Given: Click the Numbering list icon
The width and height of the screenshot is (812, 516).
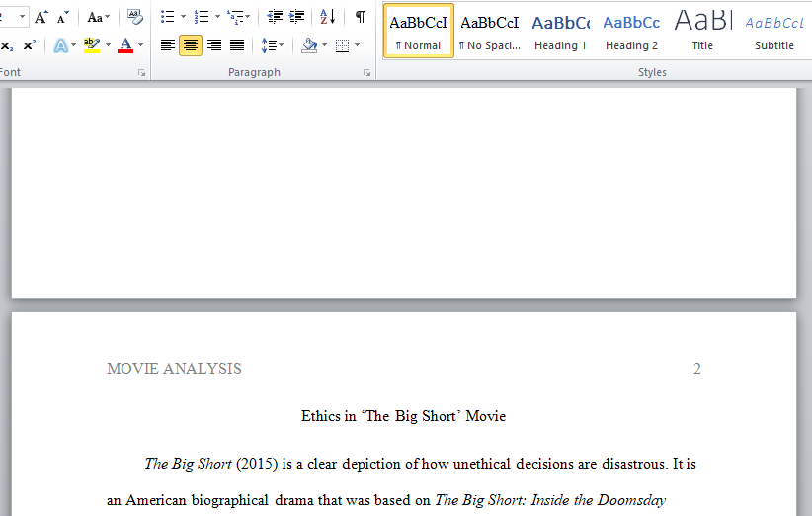Looking at the screenshot, I should [x=202, y=17].
